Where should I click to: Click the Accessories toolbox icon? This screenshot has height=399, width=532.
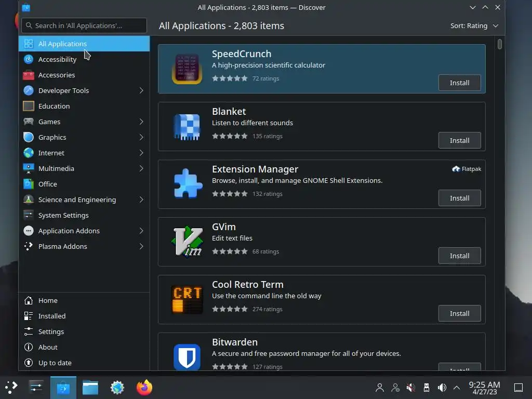[x=29, y=75]
